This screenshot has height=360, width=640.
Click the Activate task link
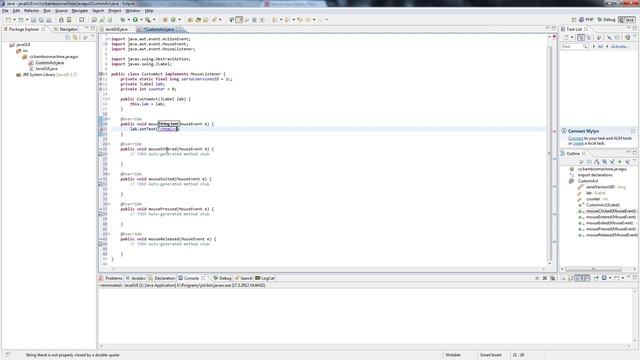pos(619,47)
